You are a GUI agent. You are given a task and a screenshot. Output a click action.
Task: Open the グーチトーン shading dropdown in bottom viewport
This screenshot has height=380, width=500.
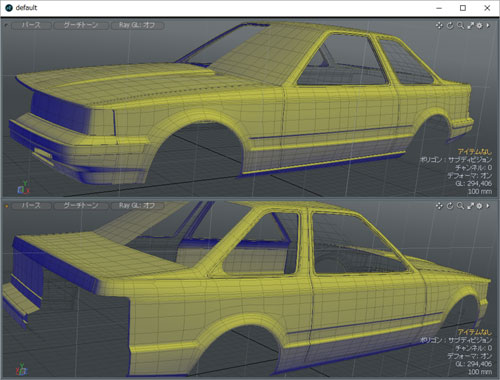81,205
